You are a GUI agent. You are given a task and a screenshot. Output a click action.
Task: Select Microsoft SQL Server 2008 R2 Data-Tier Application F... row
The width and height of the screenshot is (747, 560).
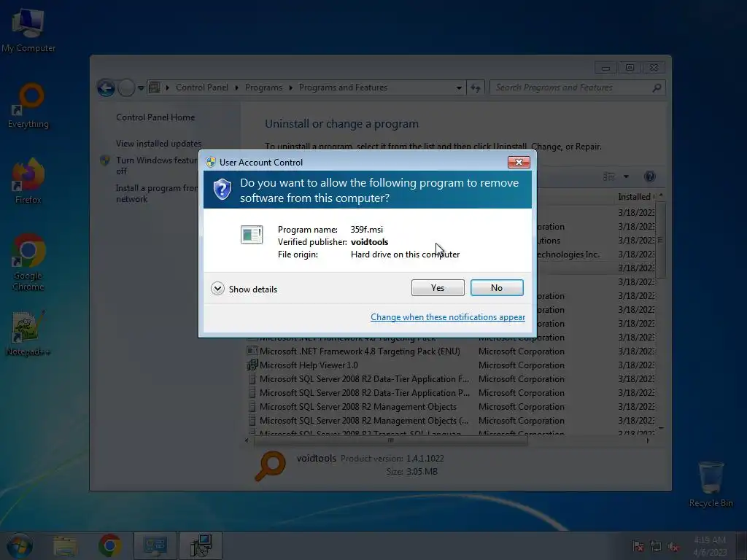tap(450, 378)
